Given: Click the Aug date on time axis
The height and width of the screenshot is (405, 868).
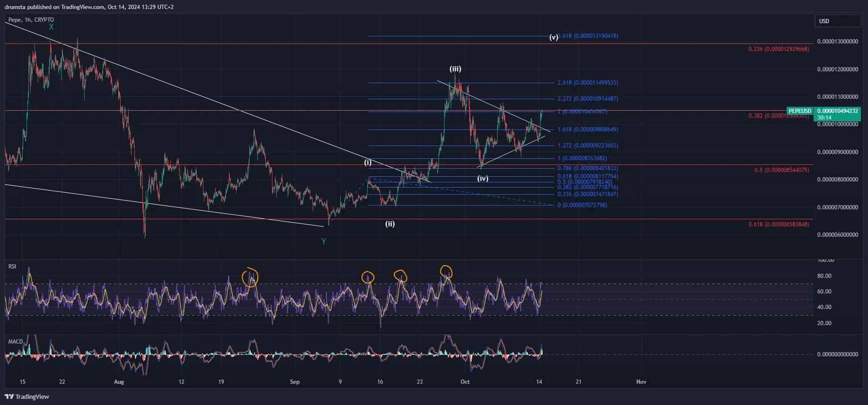Looking at the screenshot, I should click(x=119, y=382).
